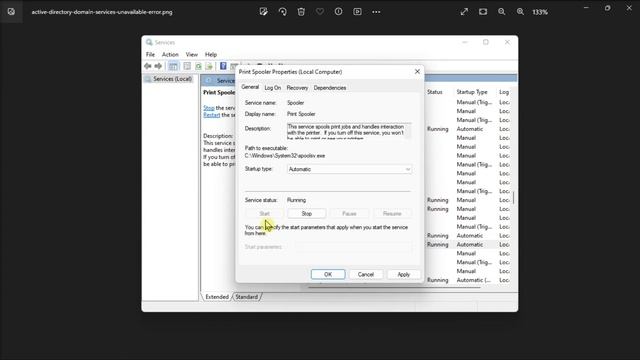Click the properties sheet toolbar icon
The width and height of the screenshot is (640, 360).
coord(187,66)
